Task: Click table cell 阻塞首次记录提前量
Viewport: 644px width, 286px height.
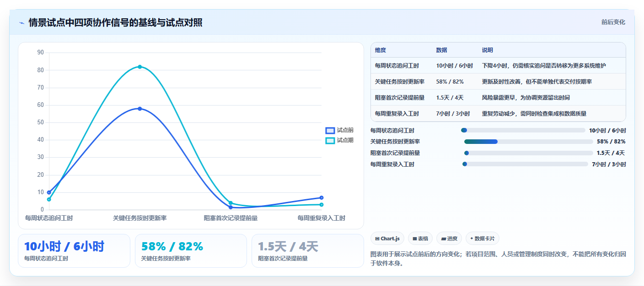Action: point(400,98)
